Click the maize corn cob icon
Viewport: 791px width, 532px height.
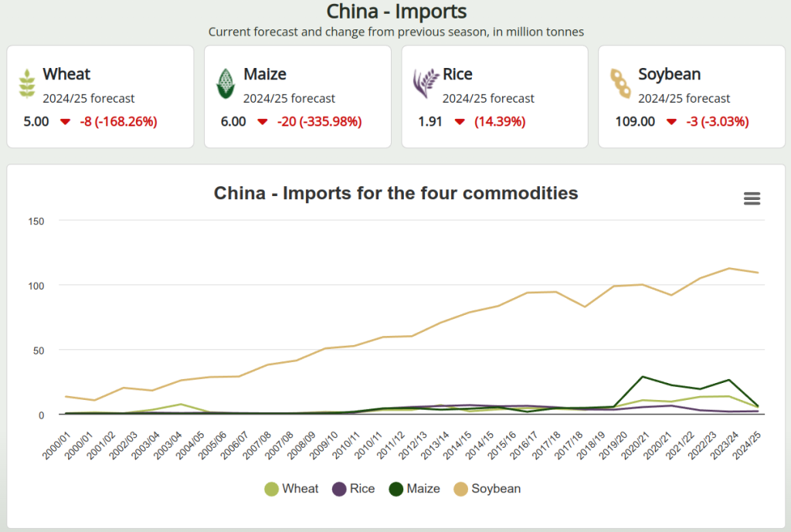[x=225, y=83]
